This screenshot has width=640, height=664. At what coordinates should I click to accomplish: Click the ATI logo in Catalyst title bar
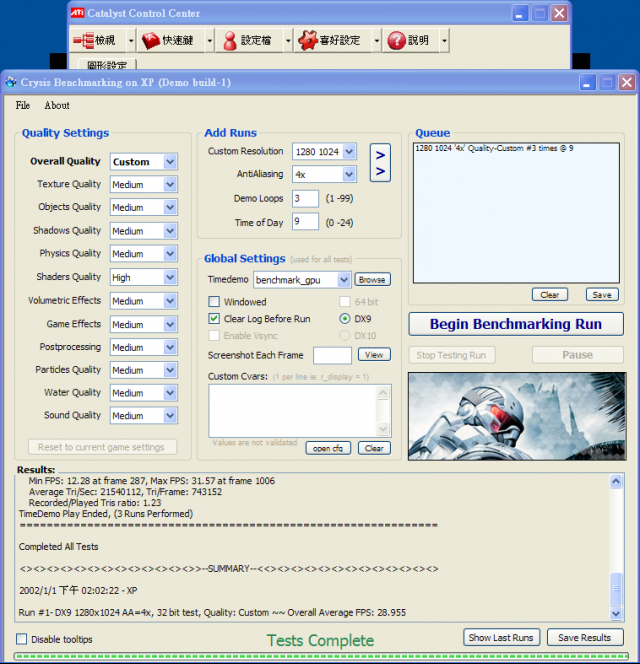[77, 13]
